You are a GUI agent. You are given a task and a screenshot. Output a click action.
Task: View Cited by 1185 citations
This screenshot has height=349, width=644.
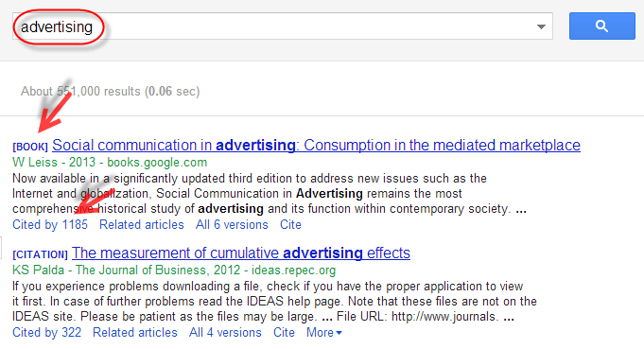tap(50, 224)
